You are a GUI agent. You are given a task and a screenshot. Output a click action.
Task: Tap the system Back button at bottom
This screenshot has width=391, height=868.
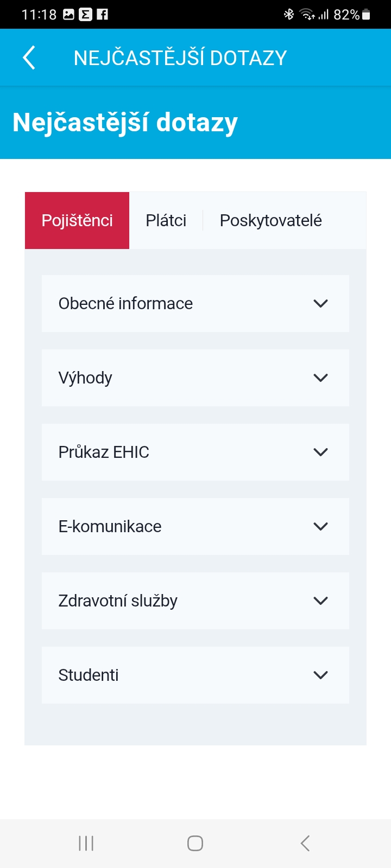[x=305, y=843]
